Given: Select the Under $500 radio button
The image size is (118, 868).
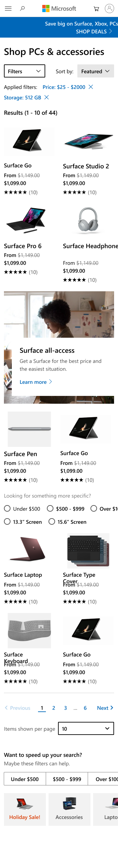Looking at the screenshot, I should point(7,508).
